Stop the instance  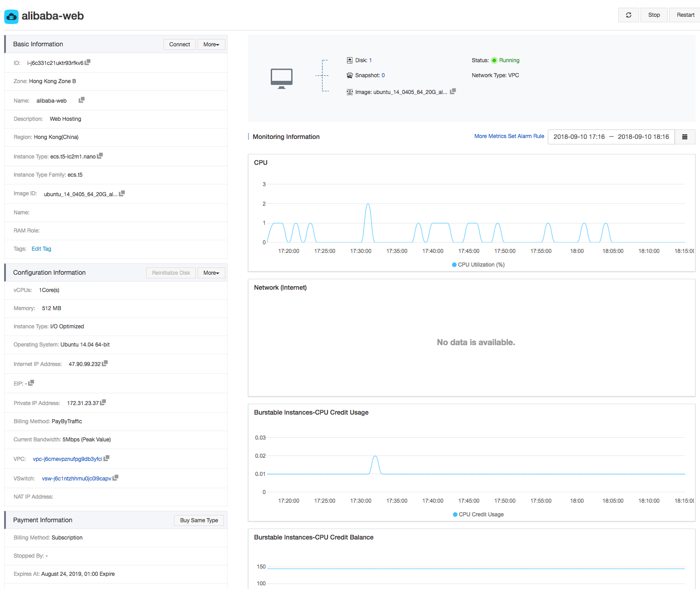pos(654,15)
